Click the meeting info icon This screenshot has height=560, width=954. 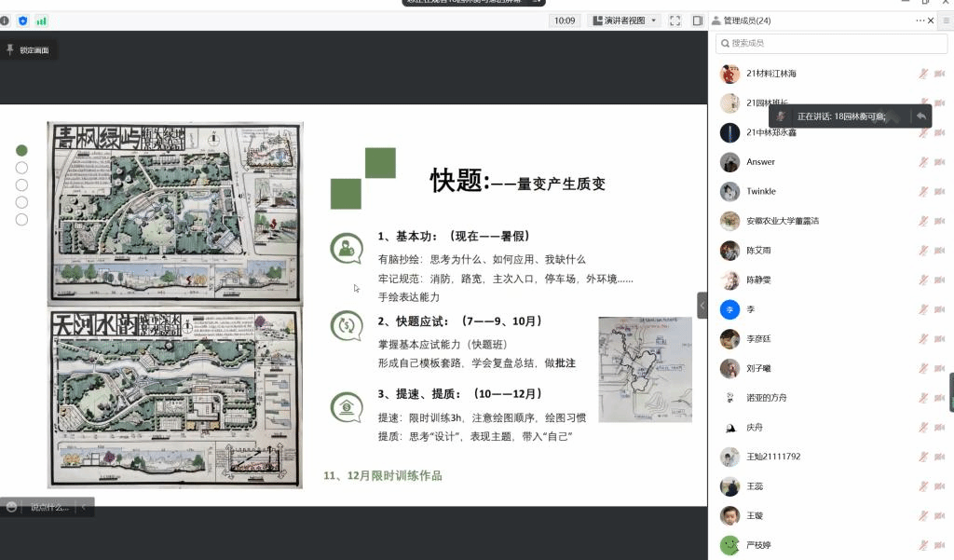point(5,20)
